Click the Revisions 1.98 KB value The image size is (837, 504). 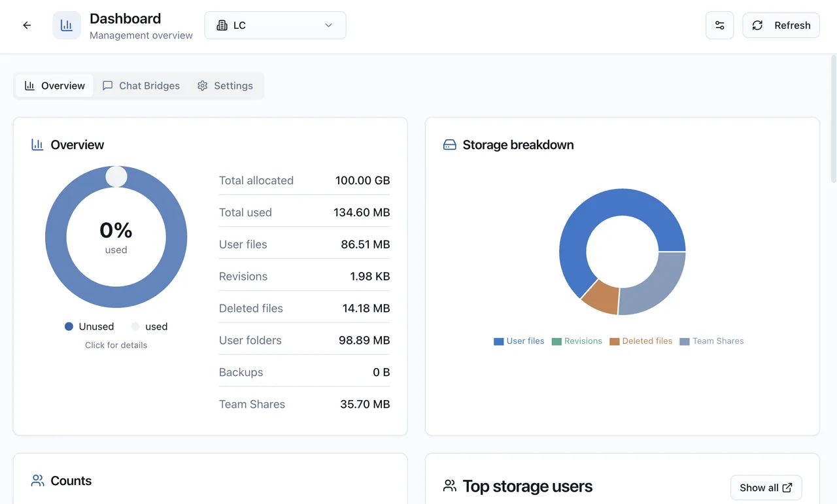tap(370, 277)
